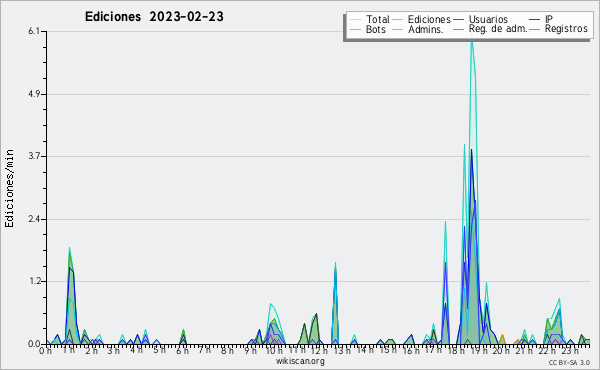Click the '3 h' x-axis label
The width and height of the screenshot is (600, 370).
[x=114, y=350]
